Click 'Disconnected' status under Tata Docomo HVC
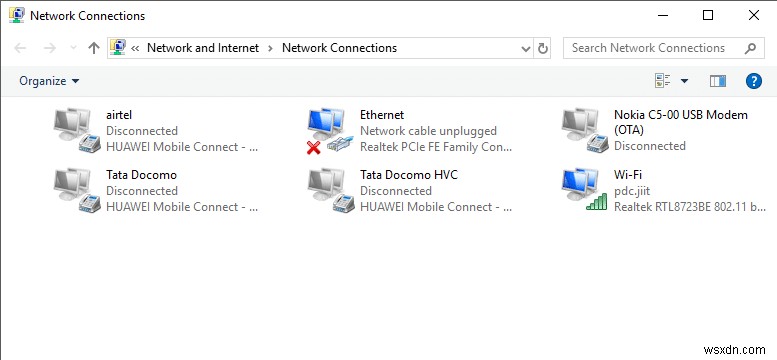This screenshot has height=360, width=777. click(396, 191)
